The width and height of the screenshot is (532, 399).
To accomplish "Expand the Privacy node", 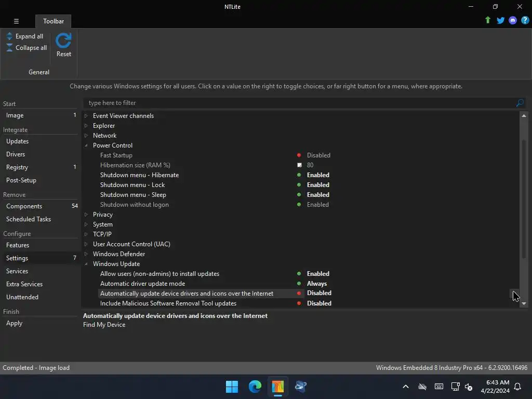I will [x=86, y=215].
